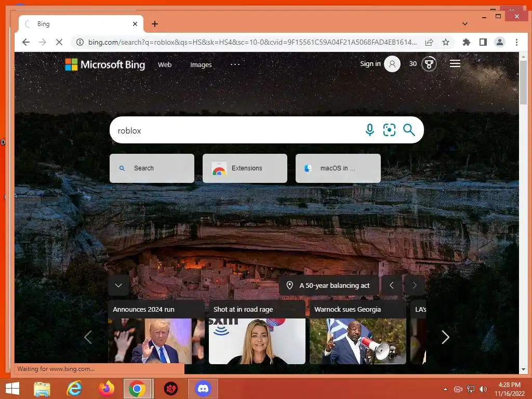The height and width of the screenshot is (399, 532).
Task: Collapse the news feed chevron
Action: coord(118,285)
